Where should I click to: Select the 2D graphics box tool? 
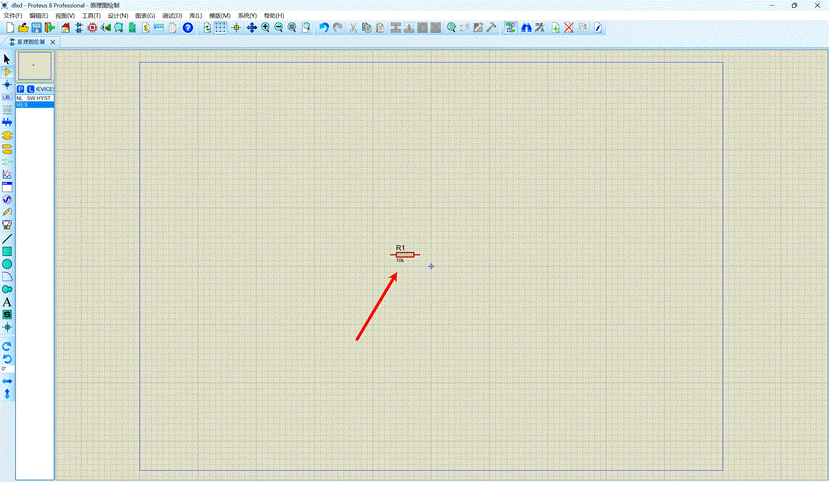click(x=7, y=252)
